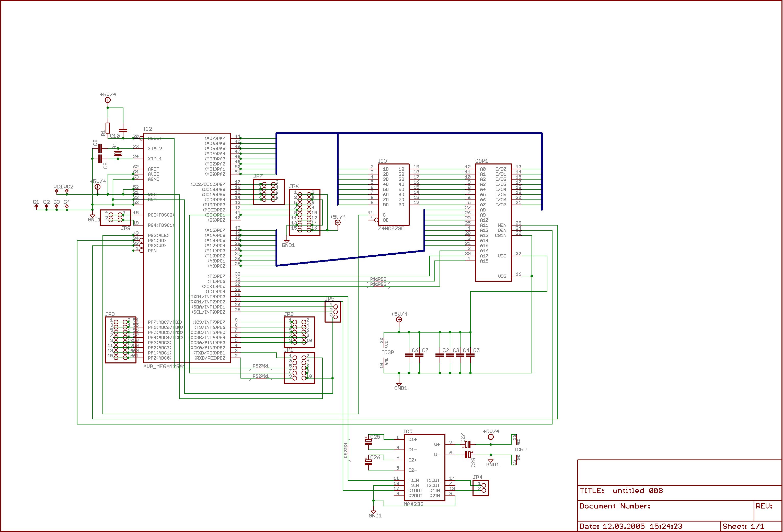Click the REV field in the title block
Screen dimensions: 783x532
(764, 506)
